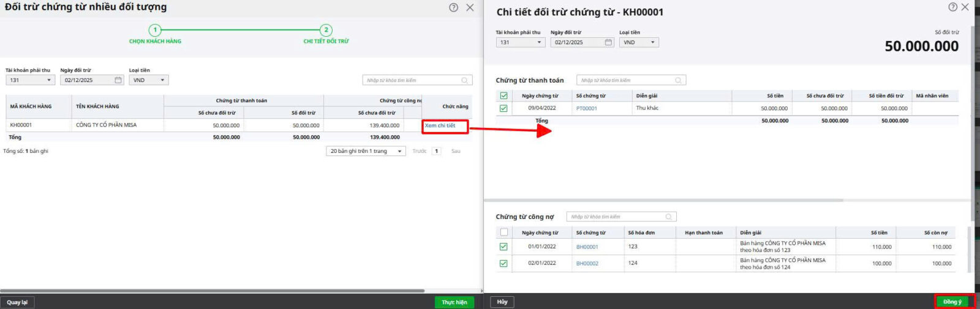
Task: Click search icon in customer list search box
Action: click(x=465, y=80)
